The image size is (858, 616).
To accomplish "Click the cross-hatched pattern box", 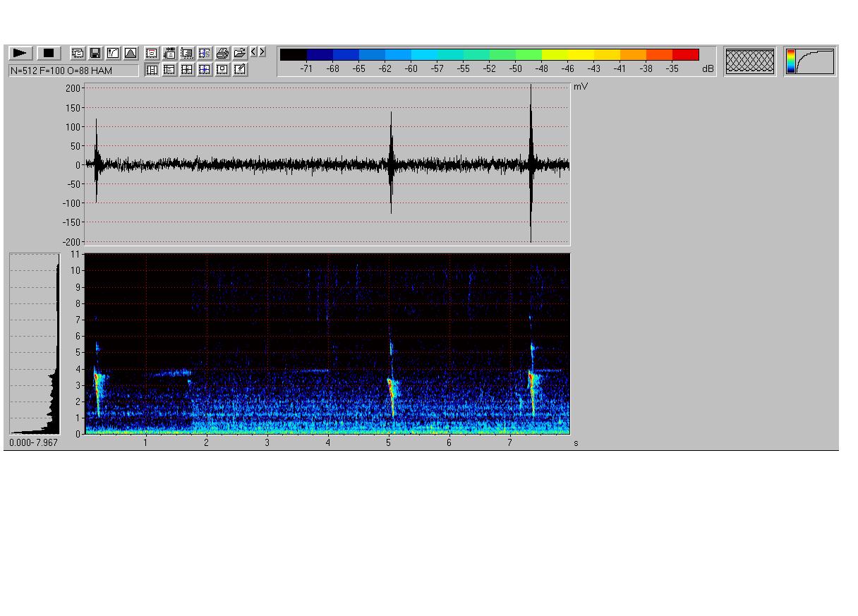I will (x=749, y=61).
